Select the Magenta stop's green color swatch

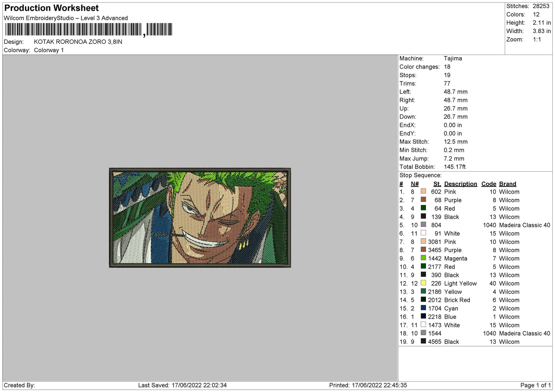[x=423, y=258]
